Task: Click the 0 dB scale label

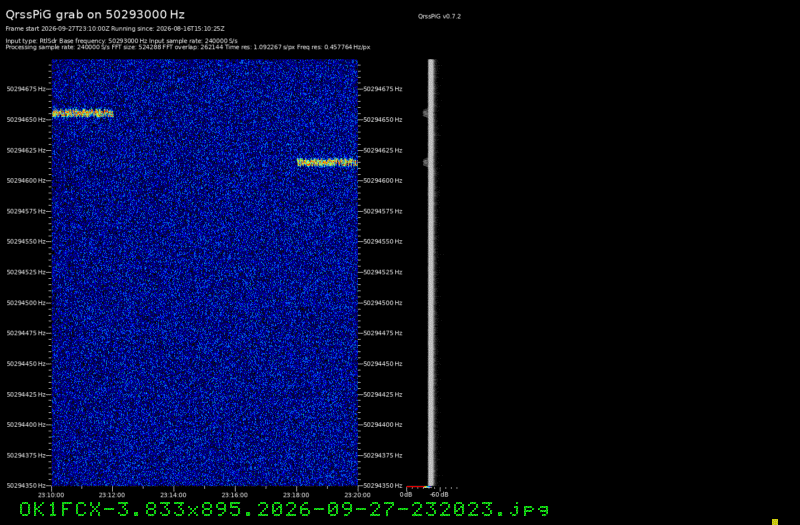Action: [x=406, y=495]
